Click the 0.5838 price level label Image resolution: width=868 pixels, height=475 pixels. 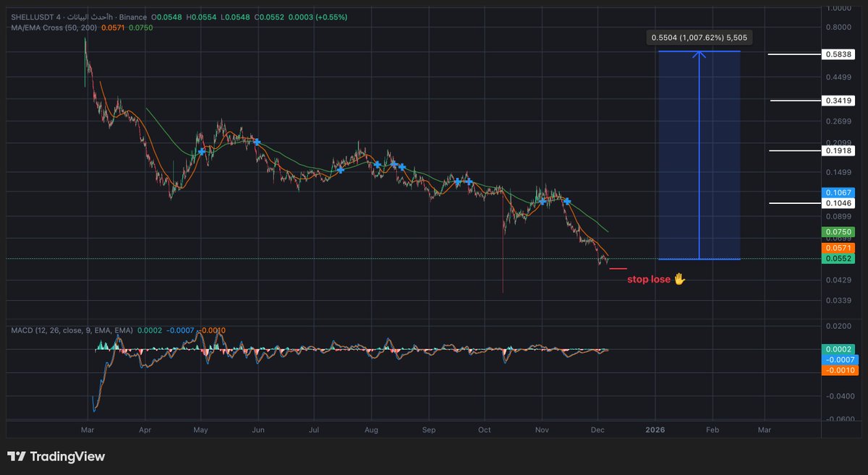click(839, 54)
